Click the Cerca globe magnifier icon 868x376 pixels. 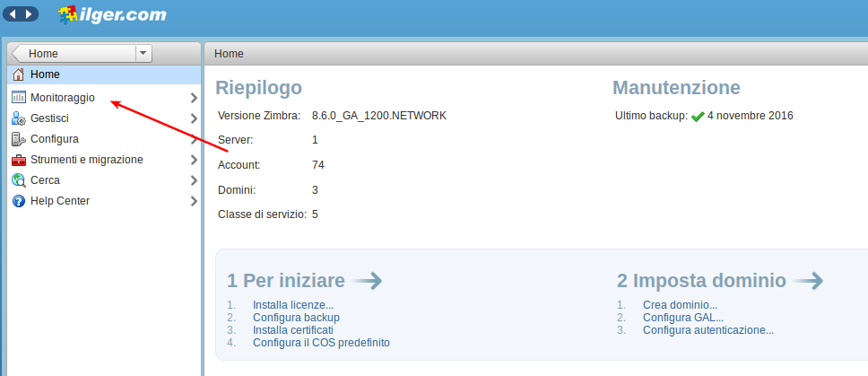tap(18, 180)
